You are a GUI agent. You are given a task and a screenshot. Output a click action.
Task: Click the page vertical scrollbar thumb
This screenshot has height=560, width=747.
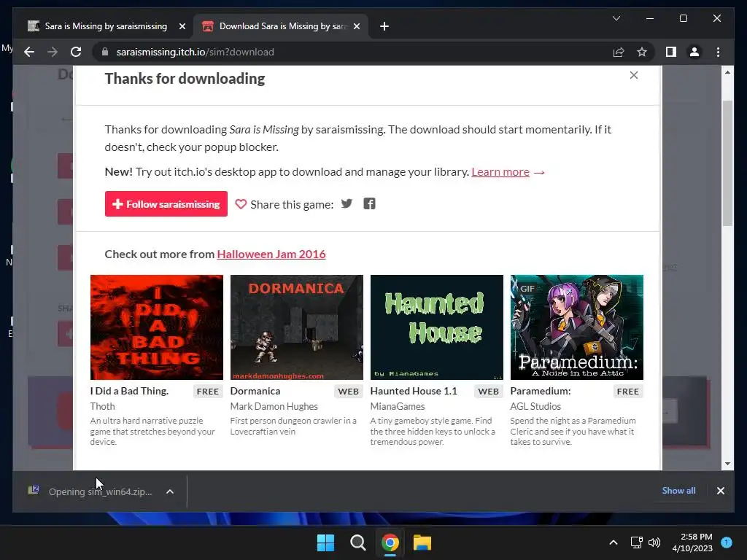point(727,163)
